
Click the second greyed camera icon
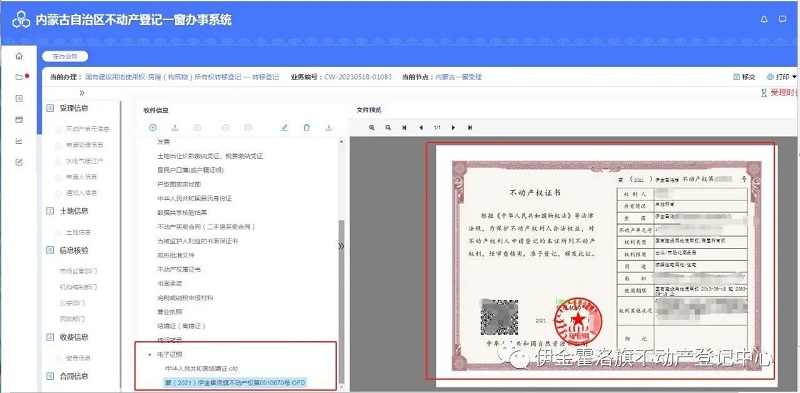pyautogui.click(x=226, y=128)
